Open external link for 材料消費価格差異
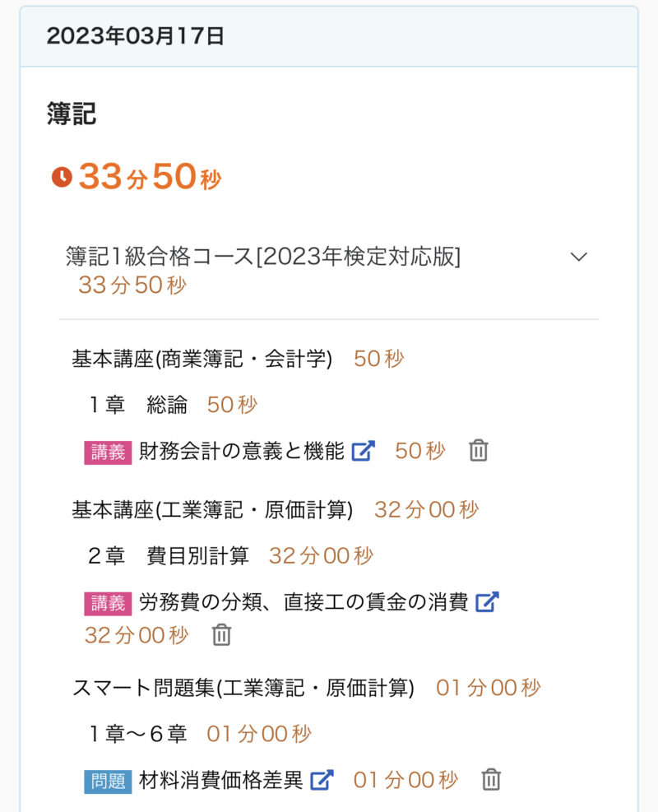The image size is (658, 812). click(x=322, y=780)
